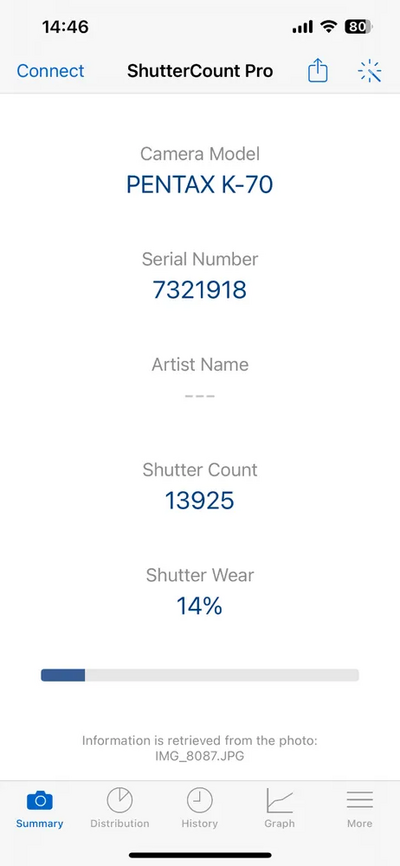400x866 pixels.
Task: Tap the cellular signal bars icon
Action: click(302, 27)
